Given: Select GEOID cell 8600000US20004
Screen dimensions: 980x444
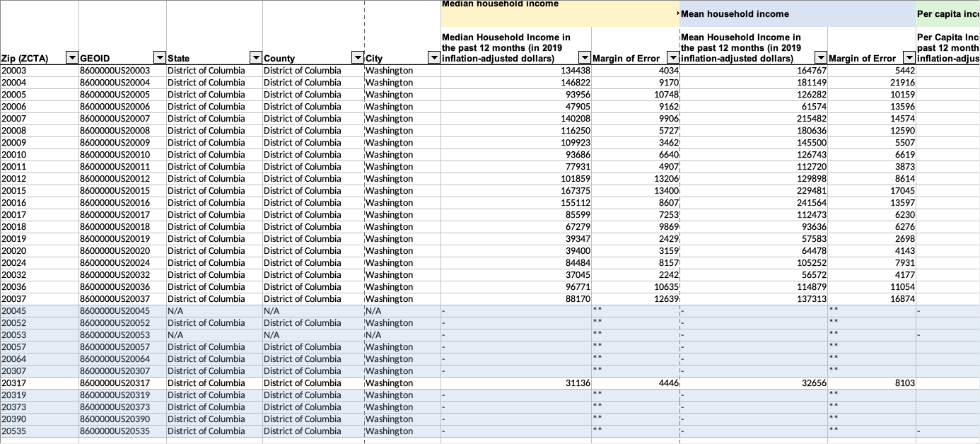Looking at the screenshot, I should (x=122, y=83).
